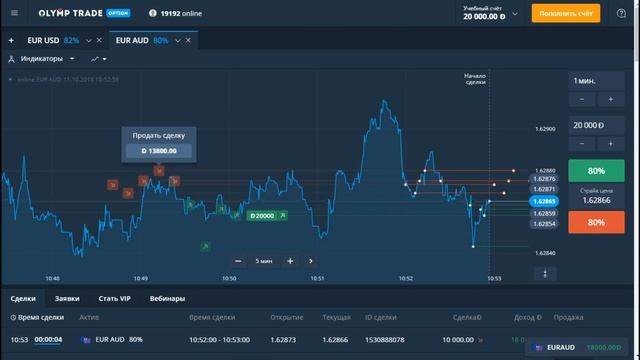
Task: Zoom out chart timeframe with minus
Action: click(238, 261)
